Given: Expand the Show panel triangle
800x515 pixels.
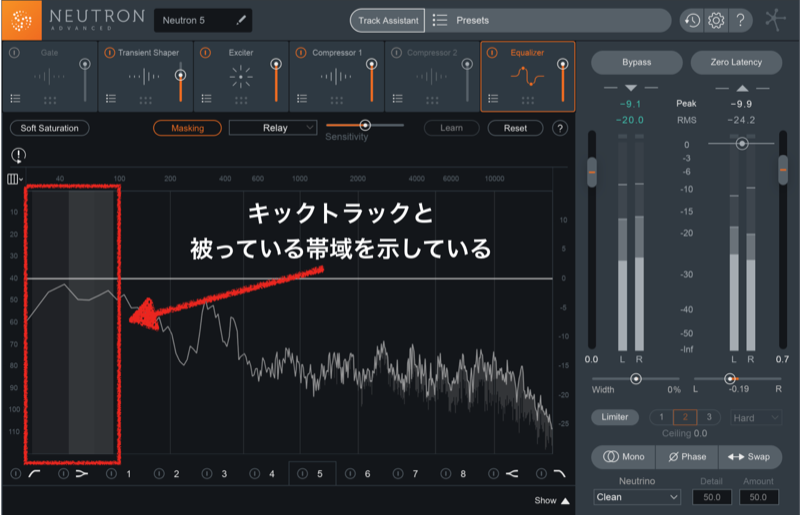Looking at the screenshot, I should click(x=565, y=501).
